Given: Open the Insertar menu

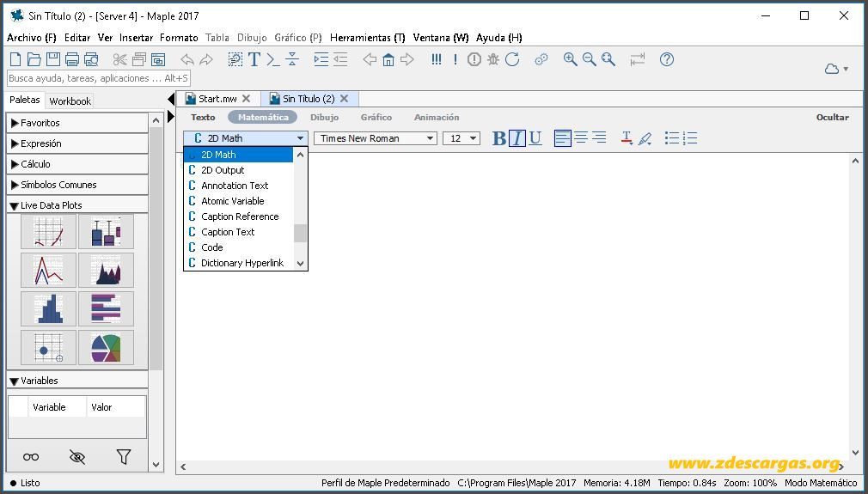Looking at the screenshot, I should pyautogui.click(x=136, y=38).
